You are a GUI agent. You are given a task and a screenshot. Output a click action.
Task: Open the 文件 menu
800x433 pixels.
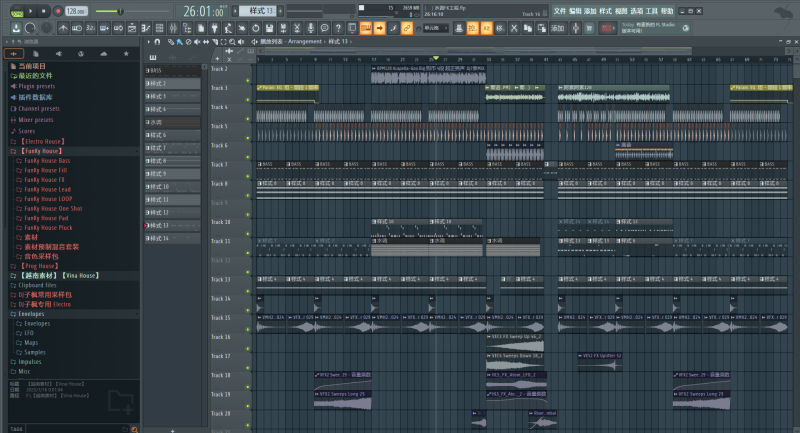click(559, 10)
